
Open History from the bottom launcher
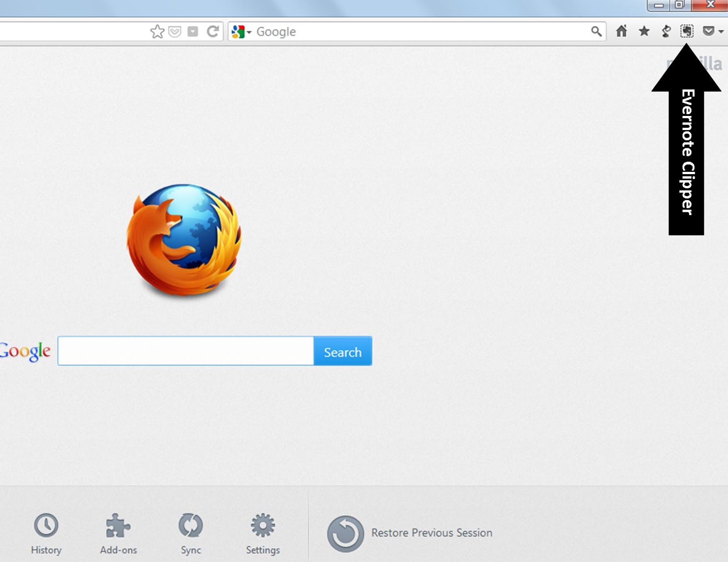[x=46, y=534]
